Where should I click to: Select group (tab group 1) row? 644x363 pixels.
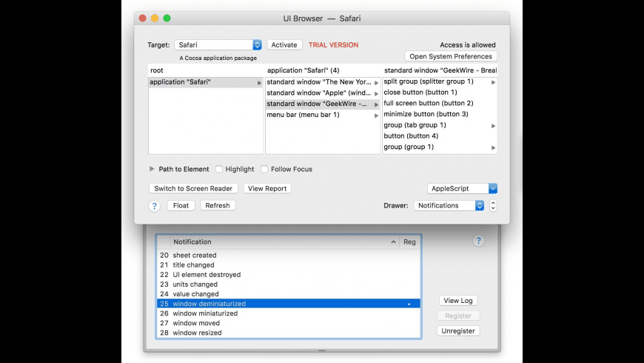pos(440,125)
